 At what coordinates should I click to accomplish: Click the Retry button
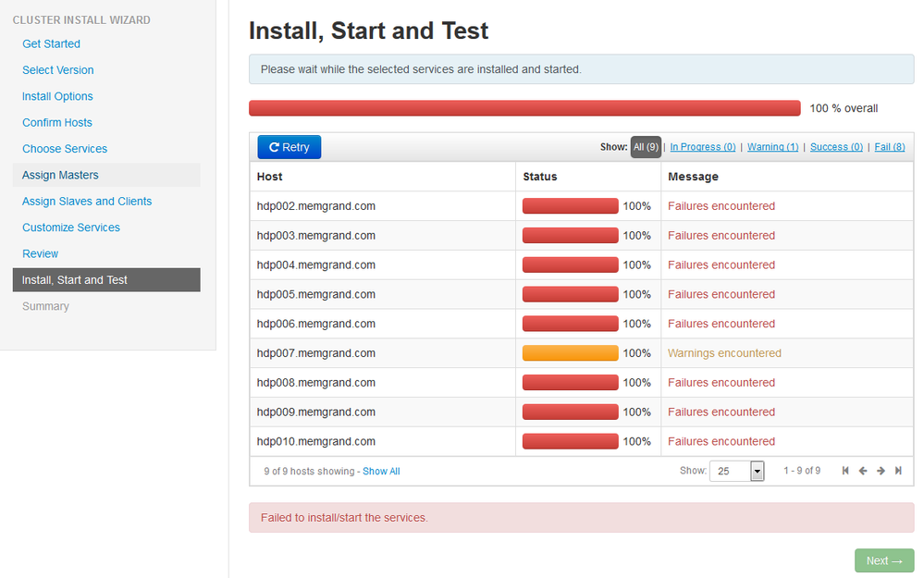pos(289,147)
